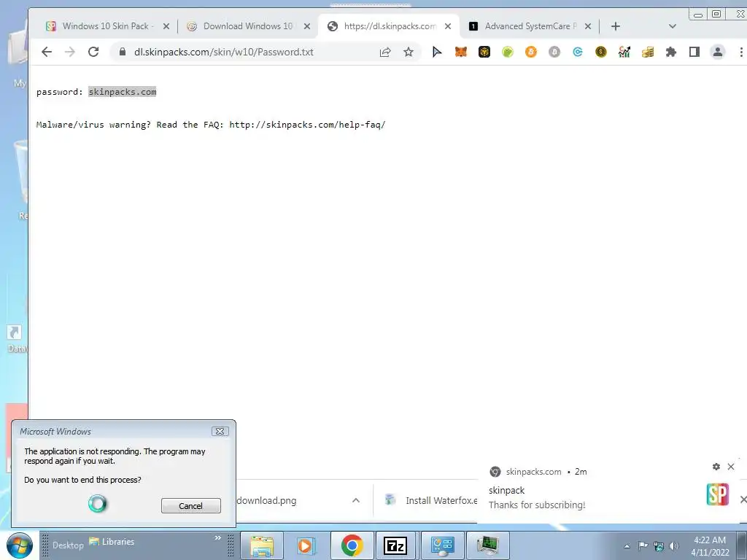This screenshot has height=560, width=747.
Task: Click the green circular extension icon
Action: coord(508,52)
